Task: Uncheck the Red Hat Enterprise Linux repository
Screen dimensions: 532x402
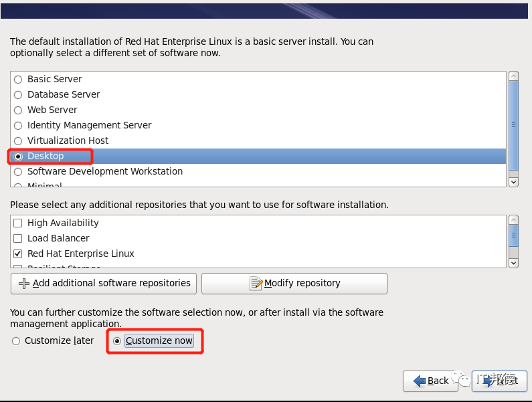Action: (17, 254)
